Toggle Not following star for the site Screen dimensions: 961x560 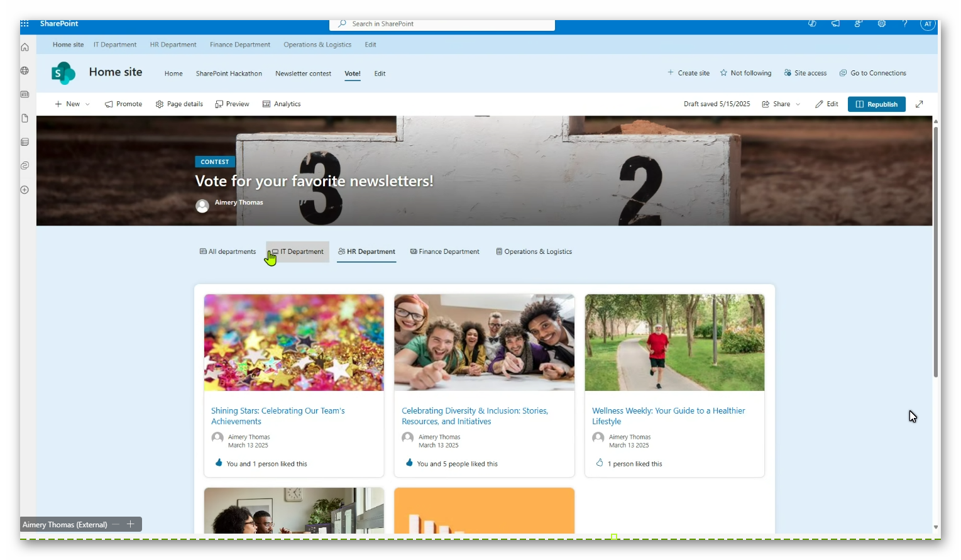pos(745,73)
